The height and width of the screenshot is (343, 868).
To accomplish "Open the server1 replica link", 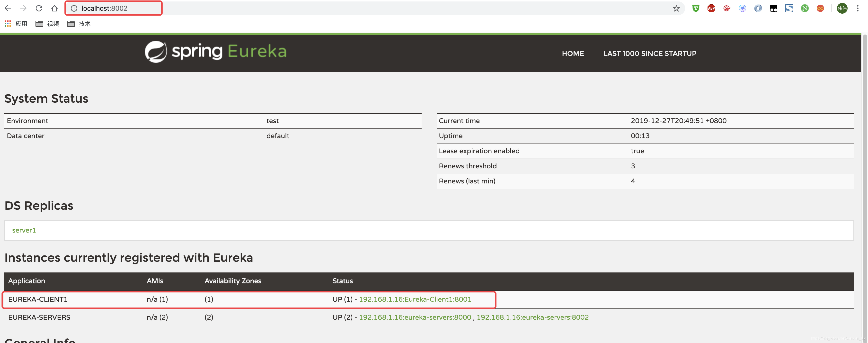I will 24,230.
